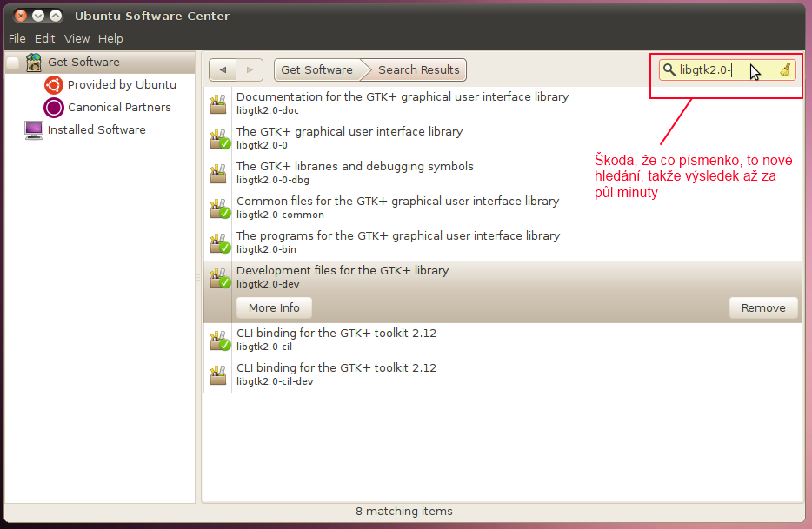Click package icon for libgtk2.0-common
This screenshot has height=529, width=812.
[x=220, y=208]
